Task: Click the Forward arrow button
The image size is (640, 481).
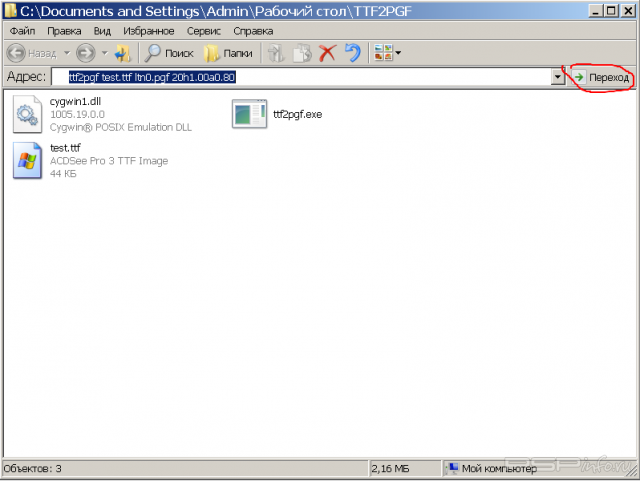Action: click(85, 53)
